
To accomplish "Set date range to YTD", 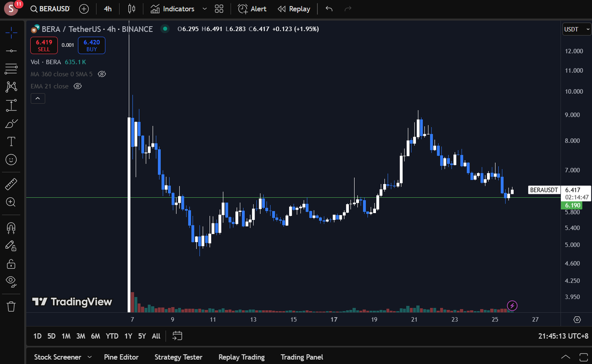I will (x=112, y=336).
